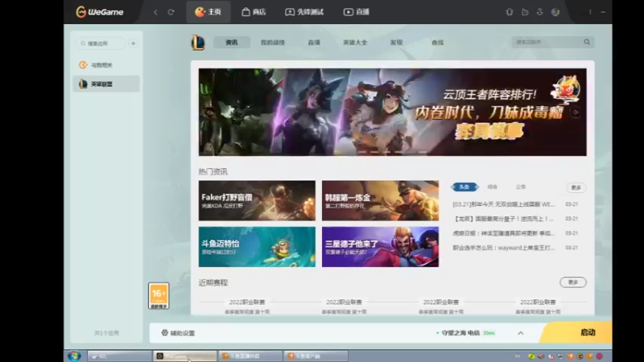The height and width of the screenshot is (362, 644).
Task: Open the 主页 home tab
Action: (208, 12)
